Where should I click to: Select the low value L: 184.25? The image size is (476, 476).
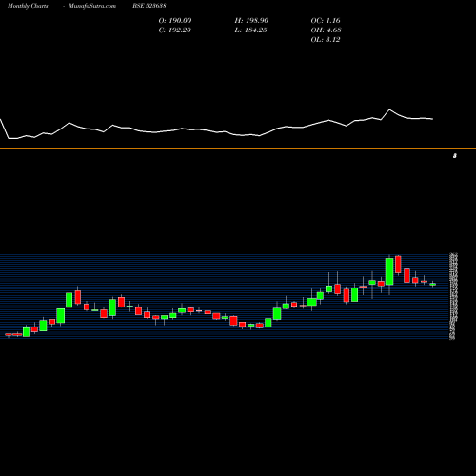point(251,30)
